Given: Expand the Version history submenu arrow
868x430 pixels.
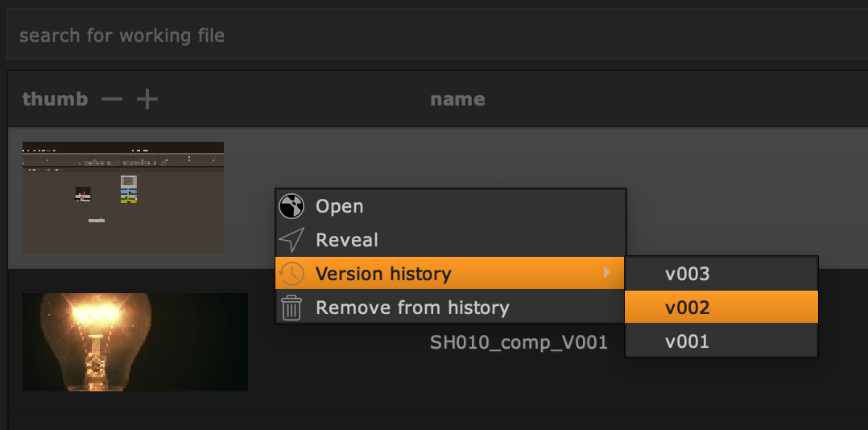Looking at the screenshot, I should (x=607, y=274).
